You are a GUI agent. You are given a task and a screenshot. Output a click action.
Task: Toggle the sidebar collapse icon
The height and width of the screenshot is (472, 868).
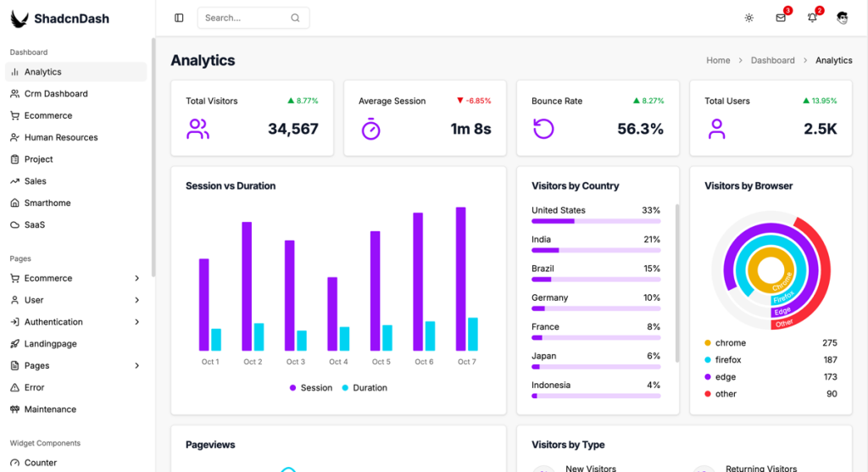179,18
